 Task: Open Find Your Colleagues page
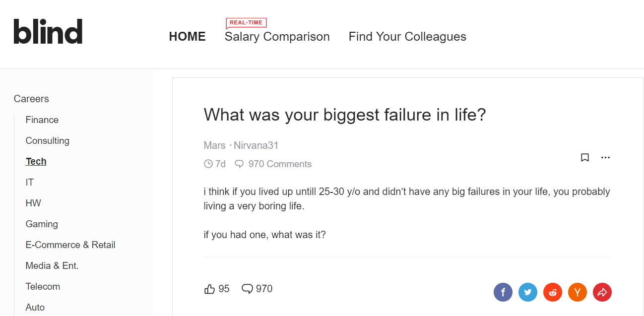pos(407,37)
